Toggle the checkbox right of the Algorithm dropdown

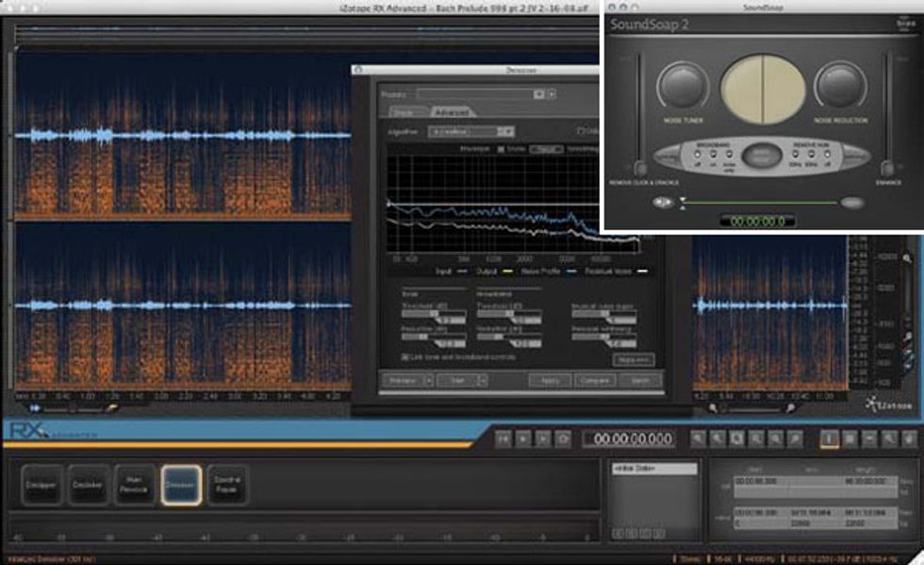click(581, 131)
